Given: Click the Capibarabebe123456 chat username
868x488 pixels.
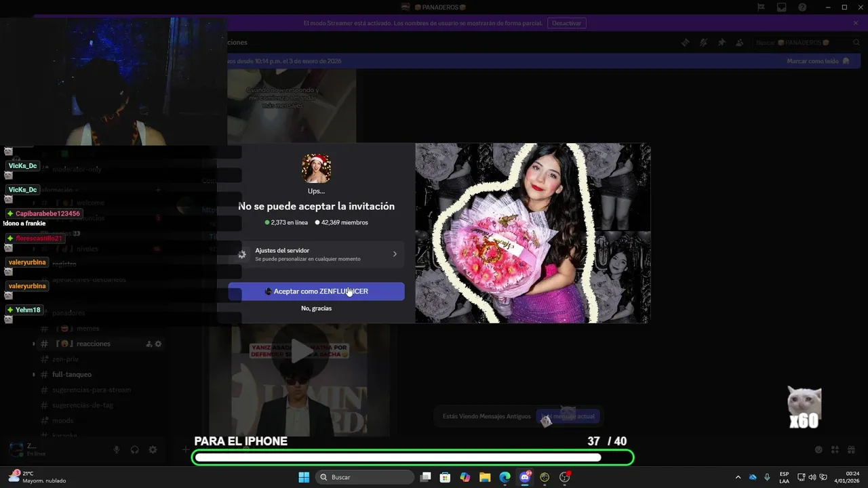Looking at the screenshot, I should click(43, 213).
